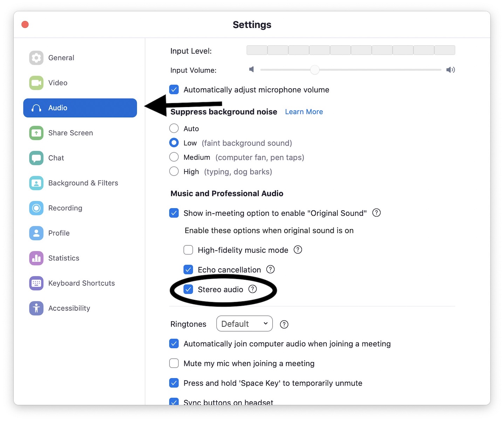Click the Statistics bar chart icon
The image size is (504, 421).
[36, 258]
